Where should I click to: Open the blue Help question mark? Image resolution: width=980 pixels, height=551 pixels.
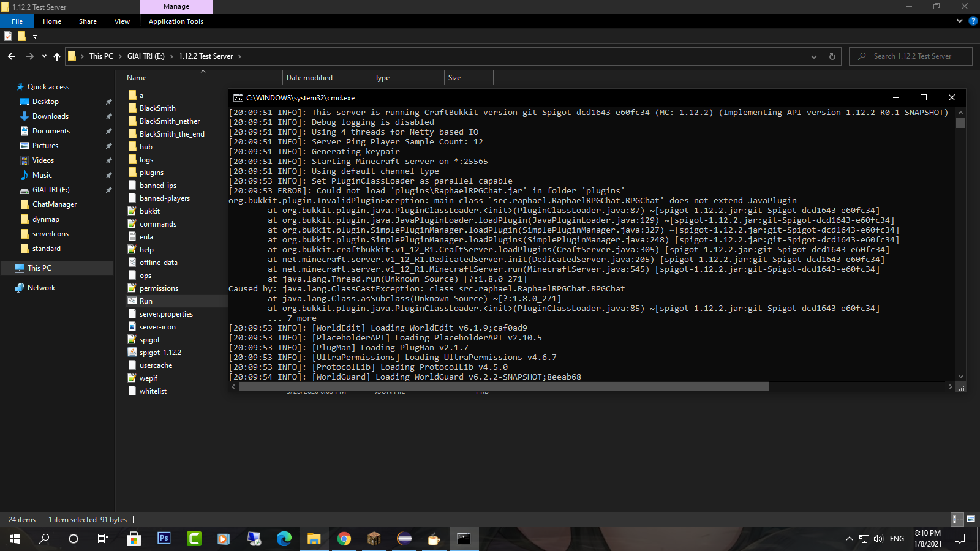[973, 21]
